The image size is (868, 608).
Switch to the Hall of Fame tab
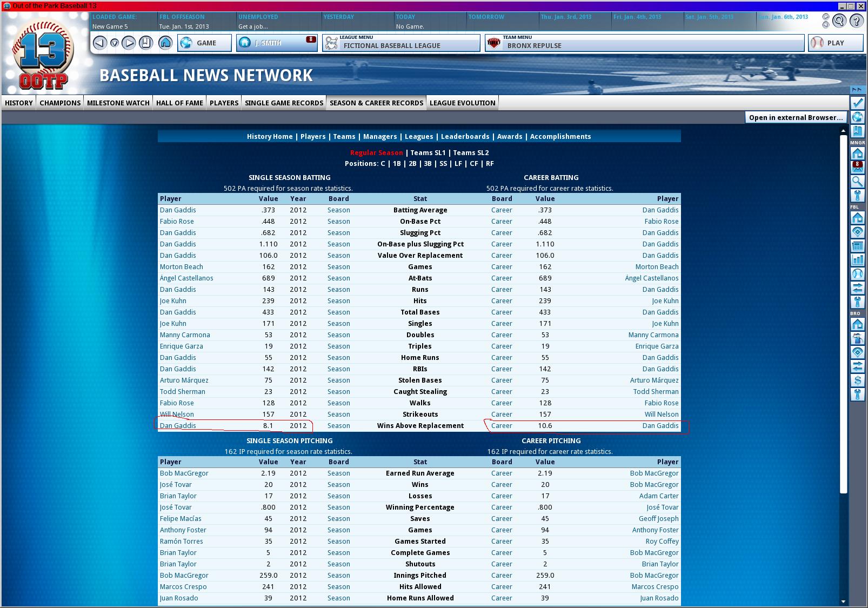179,103
